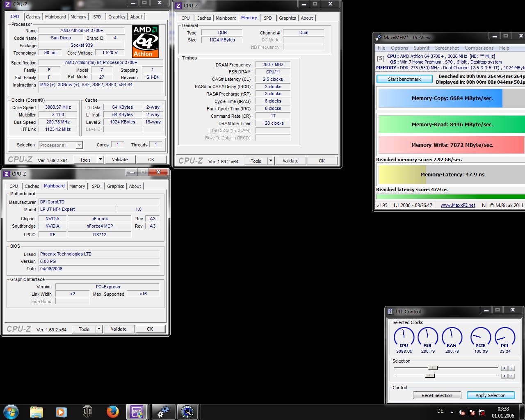
Task: Nudge the top PLL slider left with arrow
Action: (504, 368)
